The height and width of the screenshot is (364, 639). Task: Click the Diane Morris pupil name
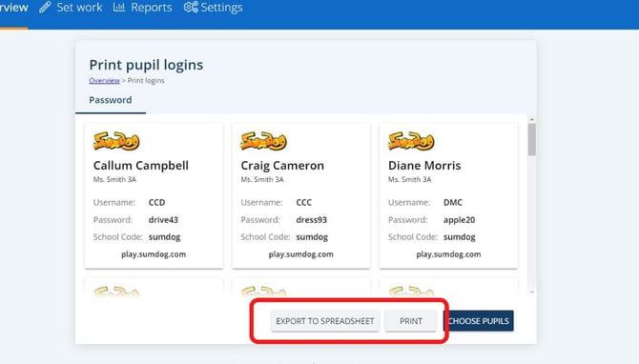[x=424, y=166]
